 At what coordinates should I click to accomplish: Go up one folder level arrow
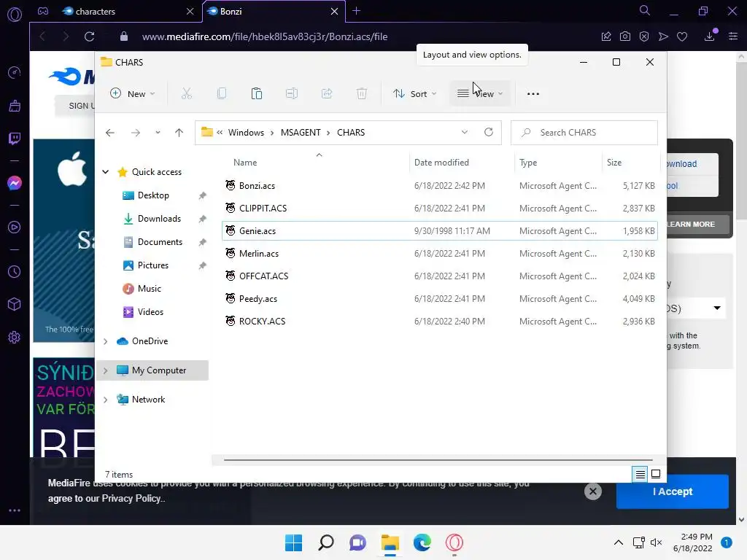pos(179,133)
